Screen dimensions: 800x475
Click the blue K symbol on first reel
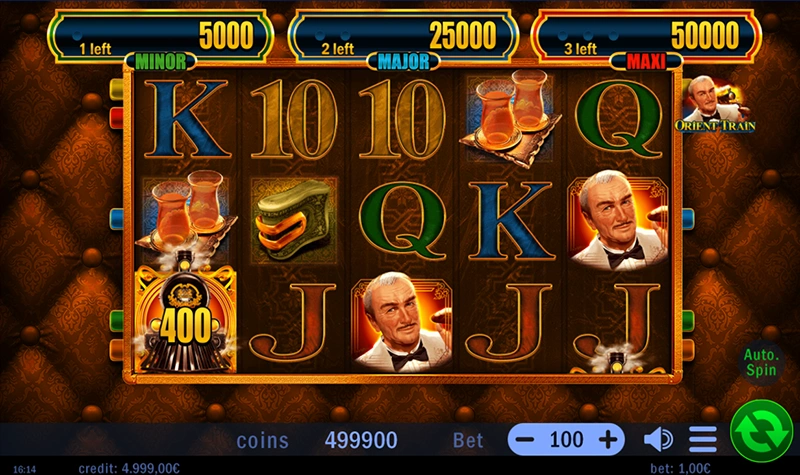coord(186,118)
